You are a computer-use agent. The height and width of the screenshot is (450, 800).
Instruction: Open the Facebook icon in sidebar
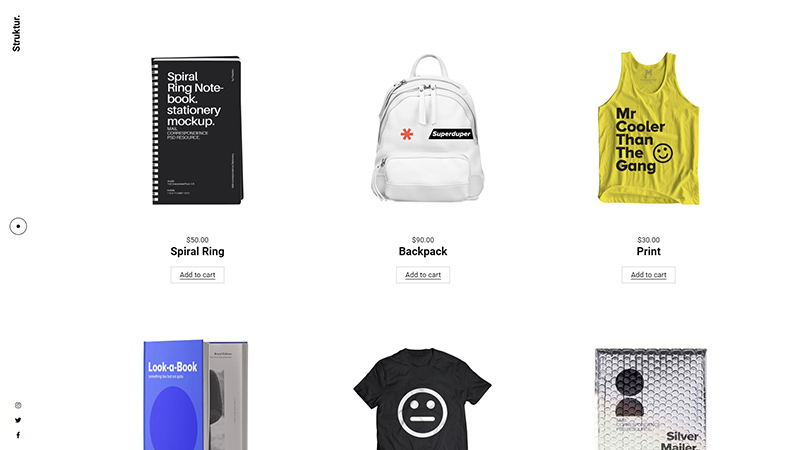click(x=18, y=435)
